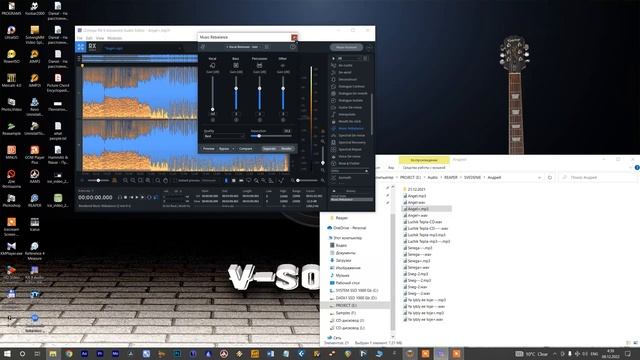Click the Bass channel icon in Music Rebalance
The width and height of the screenshot is (640, 360).
[236, 65]
